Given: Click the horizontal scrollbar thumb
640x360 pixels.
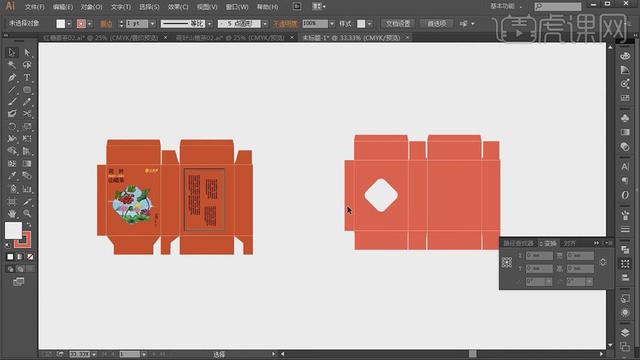Looking at the screenshot, I should coord(472,353).
